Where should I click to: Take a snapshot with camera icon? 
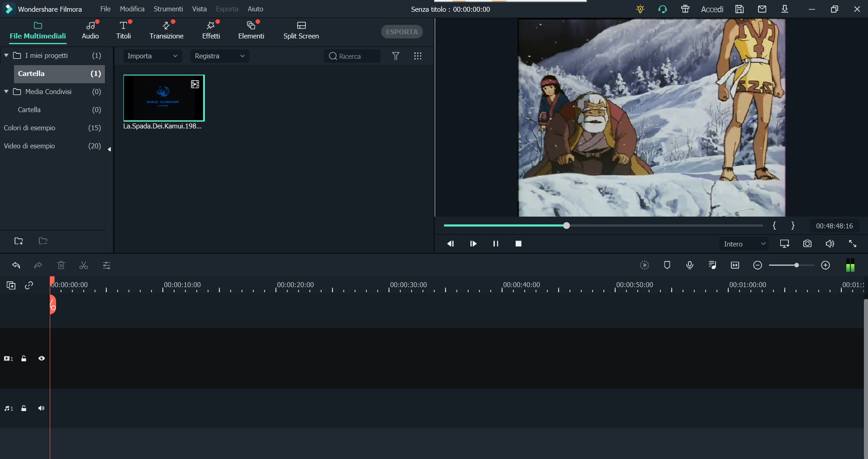pyautogui.click(x=807, y=244)
